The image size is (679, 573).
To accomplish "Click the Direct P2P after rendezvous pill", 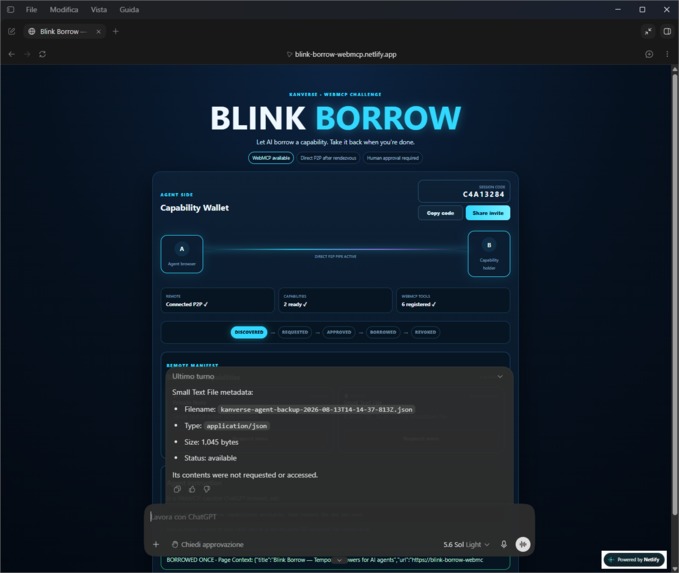I will [328, 158].
